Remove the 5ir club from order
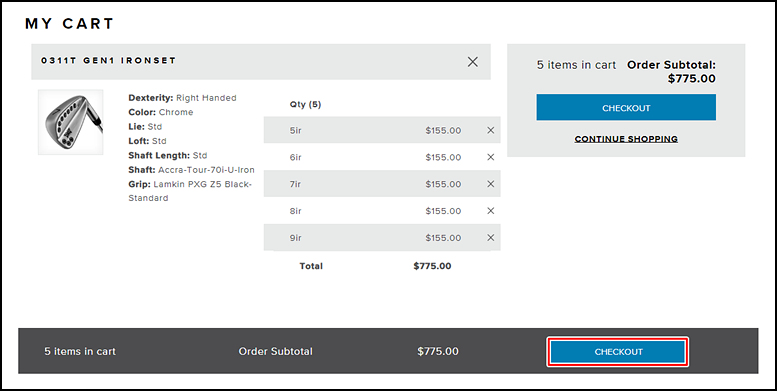The height and width of the screenshot is (391, 777). 491,130
